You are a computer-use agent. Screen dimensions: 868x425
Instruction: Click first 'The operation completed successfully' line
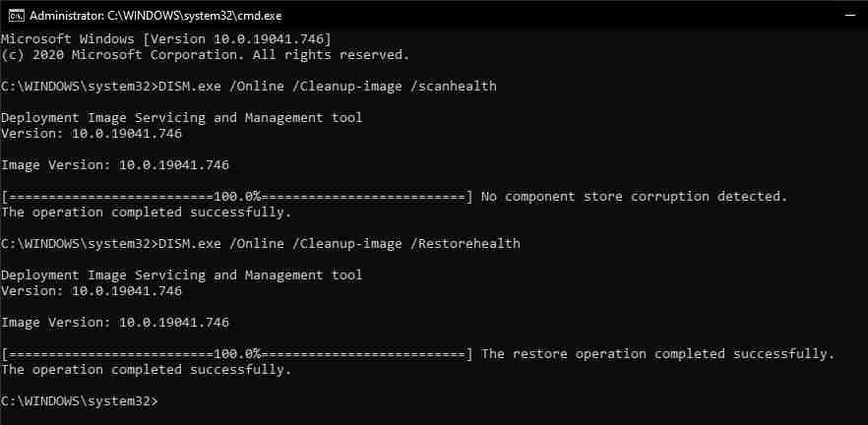[146, 212]
